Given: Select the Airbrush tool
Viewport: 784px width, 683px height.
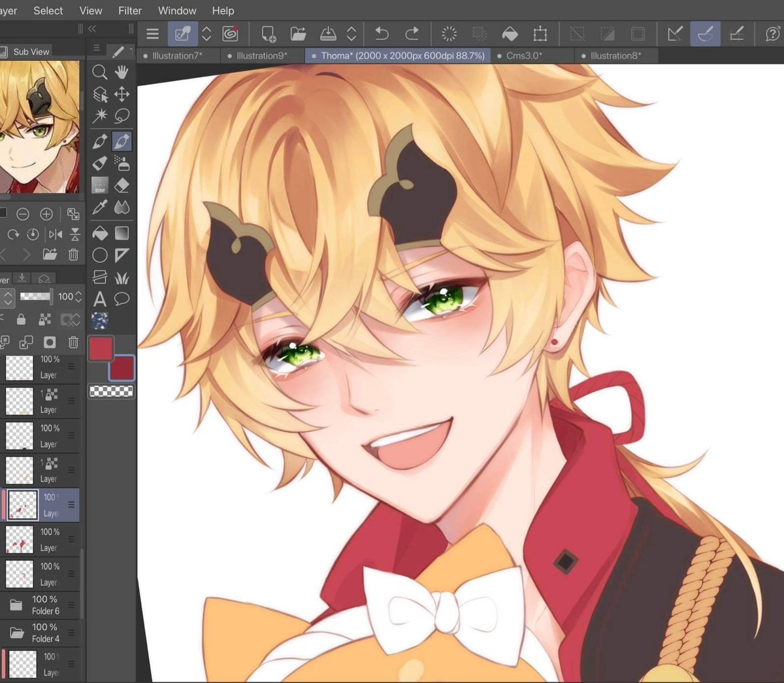Looking at the screenshot, I should point(122,163).
